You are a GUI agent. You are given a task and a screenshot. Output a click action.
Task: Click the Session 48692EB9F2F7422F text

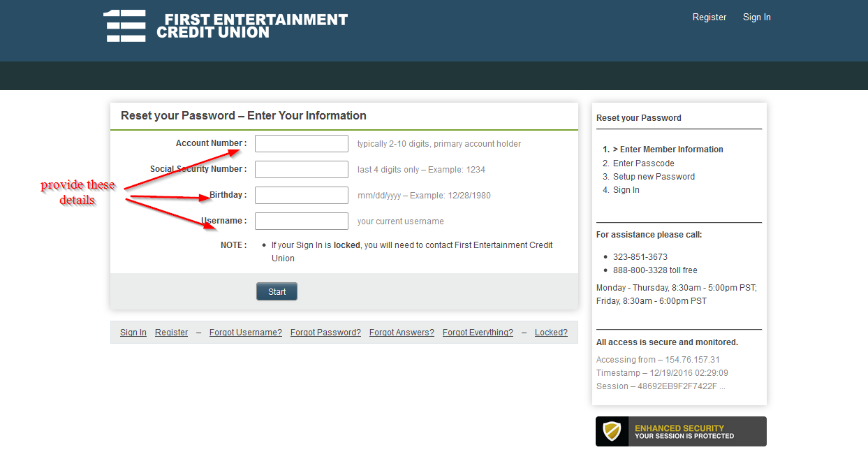pos(661,386)
